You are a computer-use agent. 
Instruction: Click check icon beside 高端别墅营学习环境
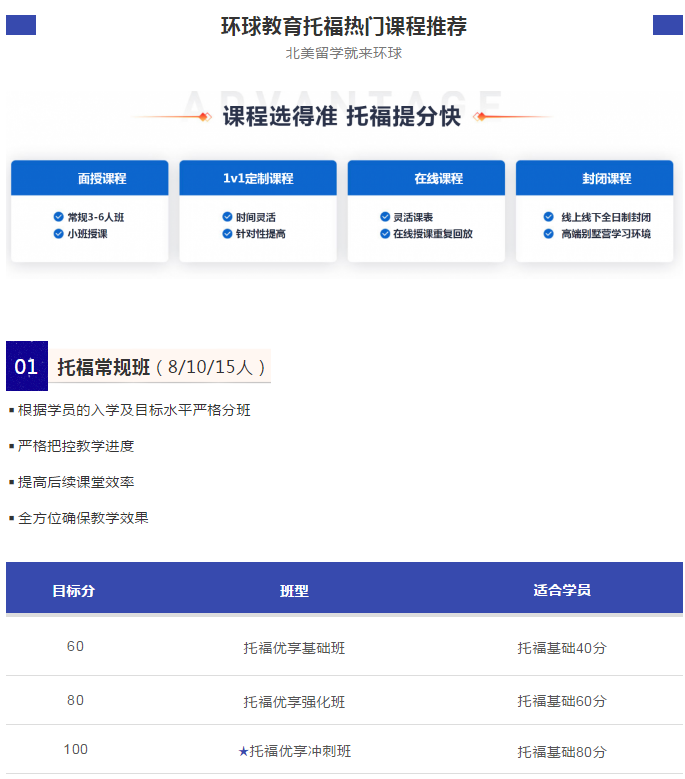(548, 234)
